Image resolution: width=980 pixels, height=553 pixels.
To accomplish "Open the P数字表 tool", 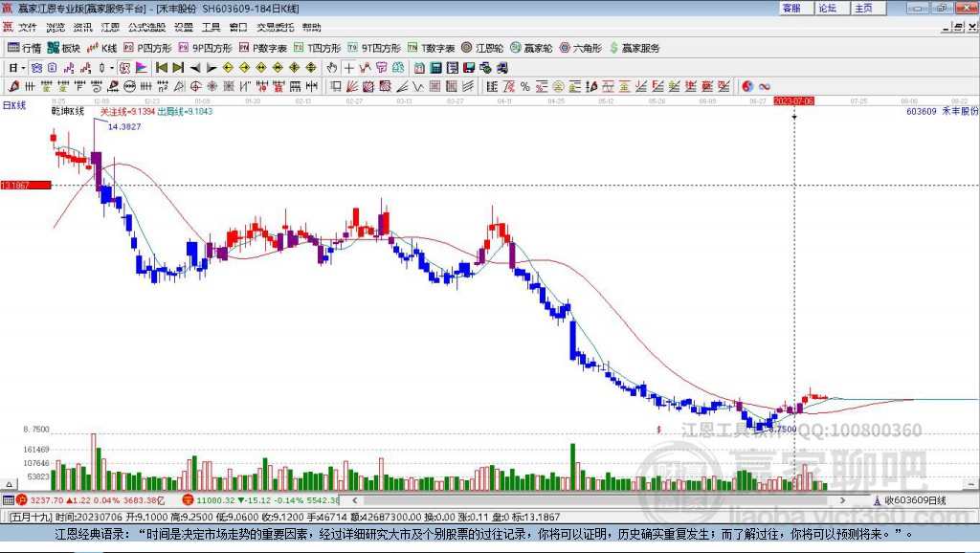I will click(x=263, y=48).
